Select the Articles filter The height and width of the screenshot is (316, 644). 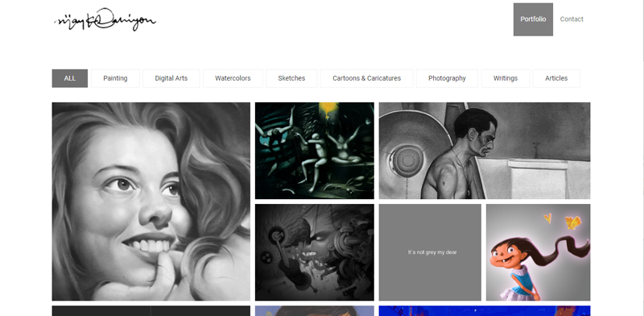556,78
